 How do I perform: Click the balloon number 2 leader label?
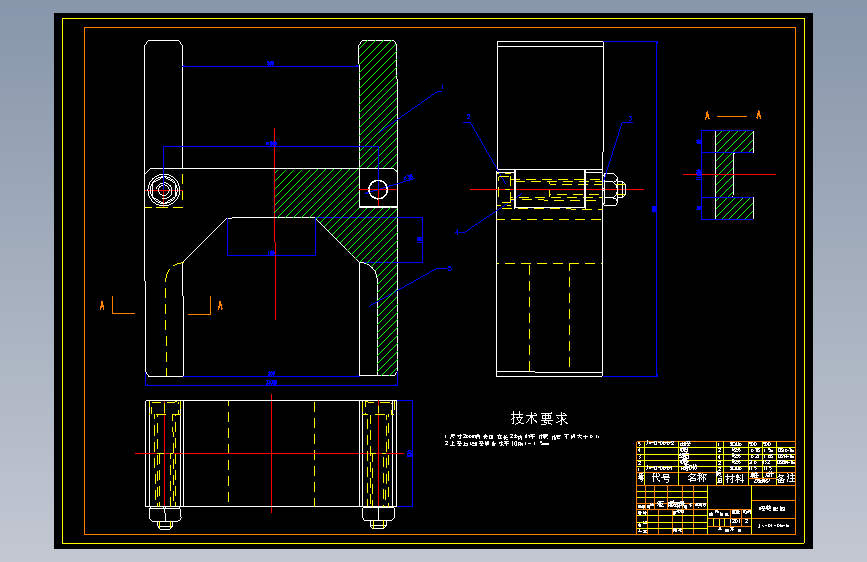[x=468, y=117]
